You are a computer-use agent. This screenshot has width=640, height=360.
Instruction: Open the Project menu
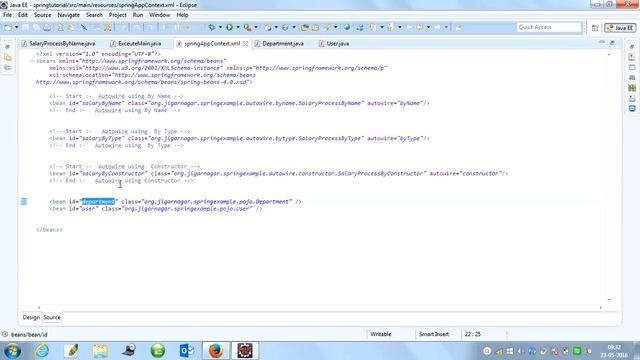coord(118,15)
